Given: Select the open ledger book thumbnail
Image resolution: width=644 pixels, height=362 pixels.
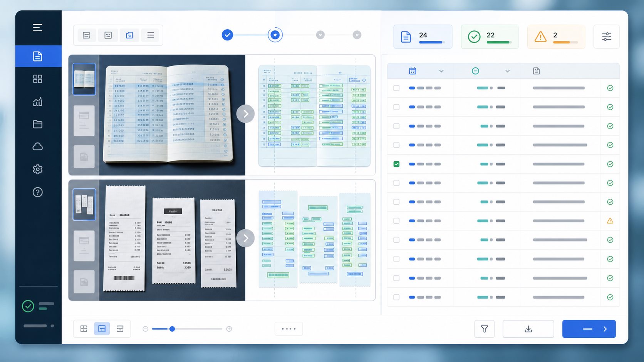Looking at the screenshot, I should [84, 79].
